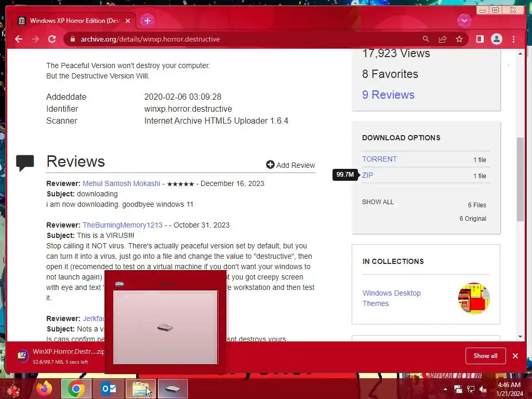Download the TORRENT option
This screenshot has height=399, width=532.
tap(379, 159)
